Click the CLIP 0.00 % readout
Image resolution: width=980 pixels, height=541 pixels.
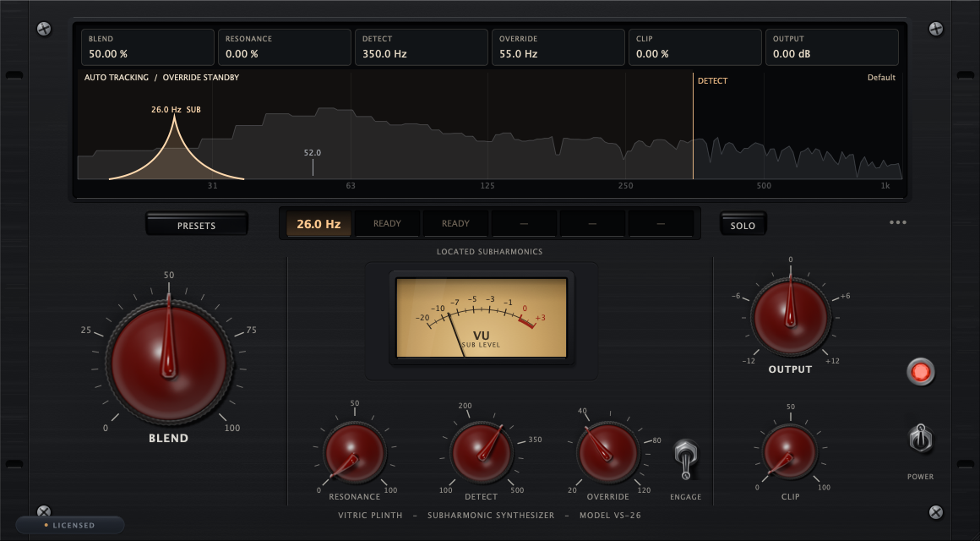[695, 46]
